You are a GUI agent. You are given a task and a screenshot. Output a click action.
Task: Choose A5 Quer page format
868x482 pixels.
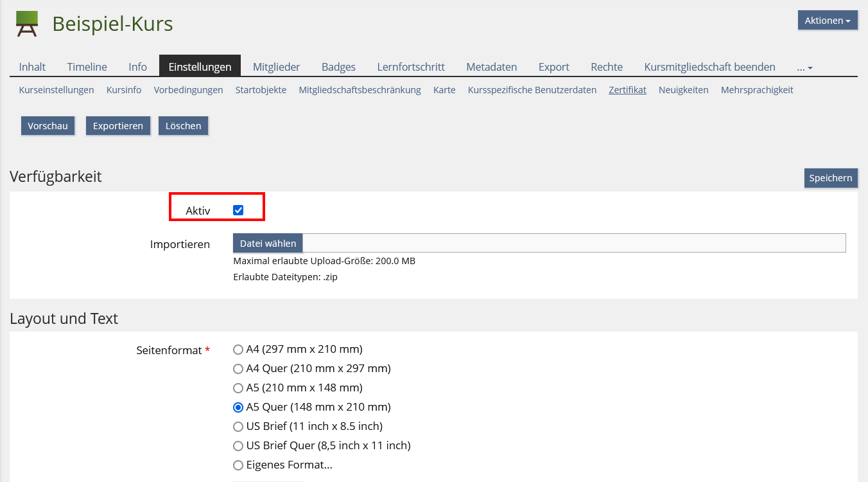pos(238,407)
